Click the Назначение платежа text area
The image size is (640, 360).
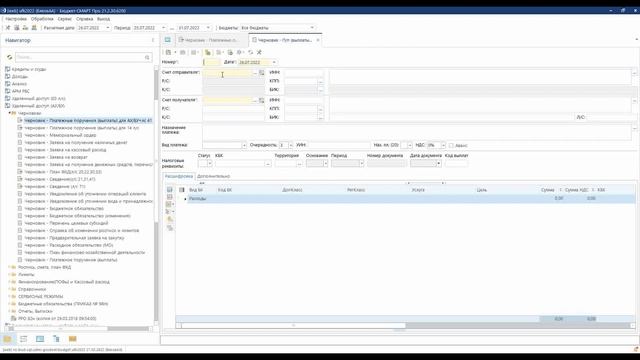click(417, 132)
